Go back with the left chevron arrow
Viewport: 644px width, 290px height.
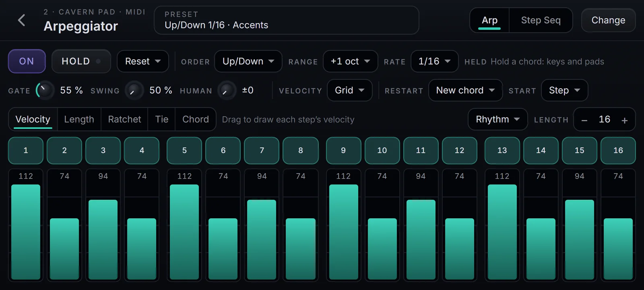pos(22,20)
